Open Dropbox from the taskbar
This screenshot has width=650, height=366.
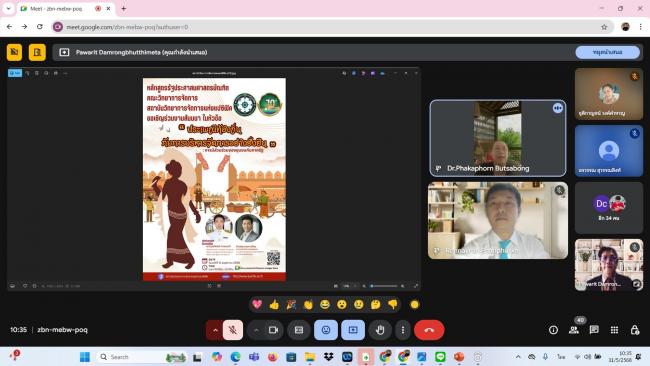tap(328, 357)
